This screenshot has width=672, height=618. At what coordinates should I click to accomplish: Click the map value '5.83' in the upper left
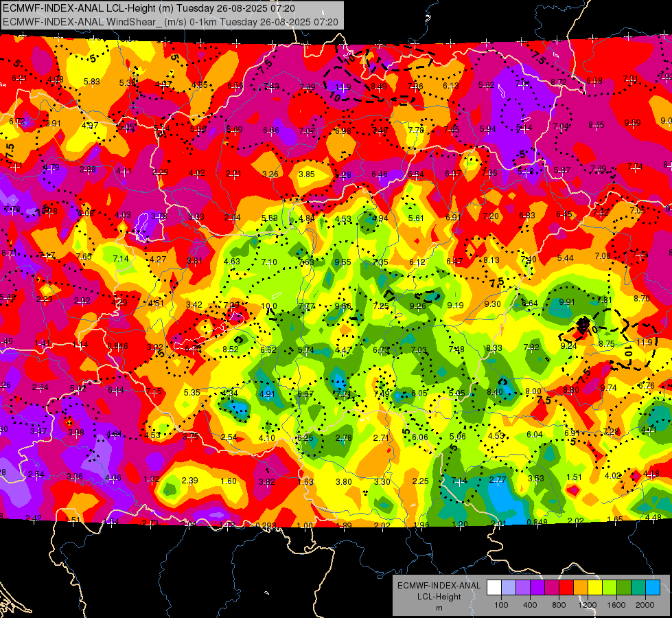(92, 82)
